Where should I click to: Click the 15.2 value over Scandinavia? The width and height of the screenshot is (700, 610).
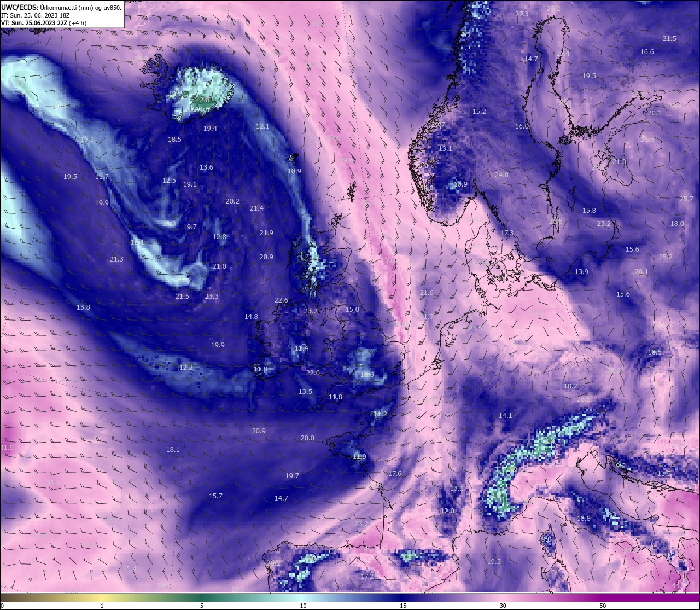point(479,111)
